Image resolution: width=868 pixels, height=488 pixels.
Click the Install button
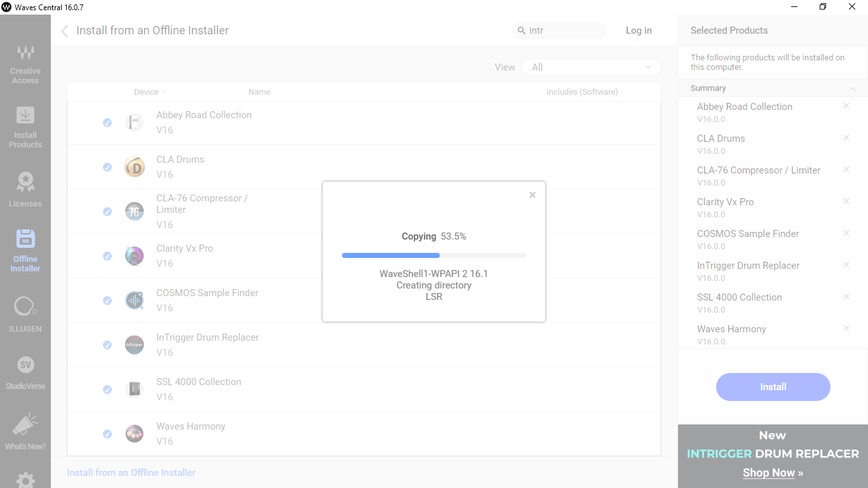[x=773, y=387]
